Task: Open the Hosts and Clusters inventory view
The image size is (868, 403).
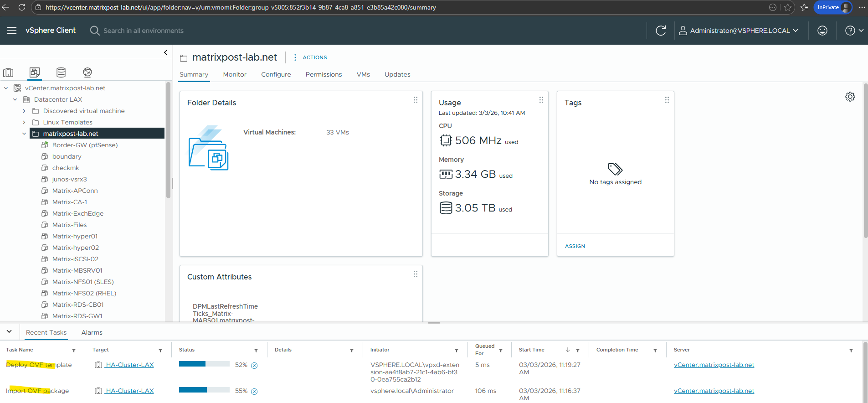Action: (x=8, y=72)
